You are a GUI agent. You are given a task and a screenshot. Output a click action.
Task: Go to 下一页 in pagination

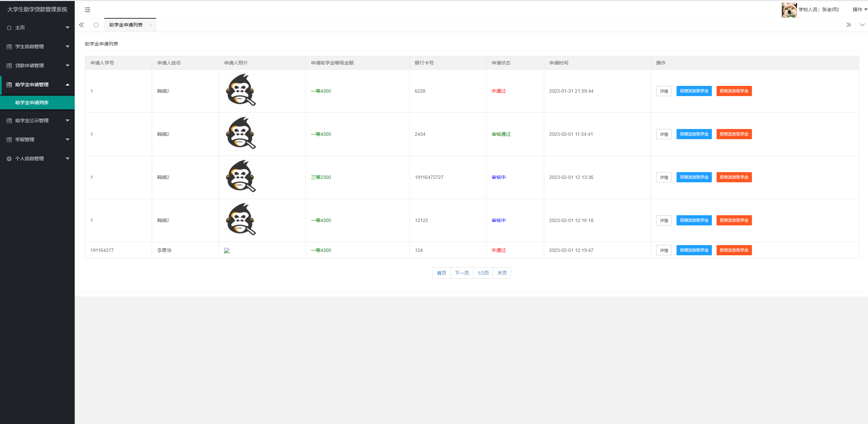[462, 273]
